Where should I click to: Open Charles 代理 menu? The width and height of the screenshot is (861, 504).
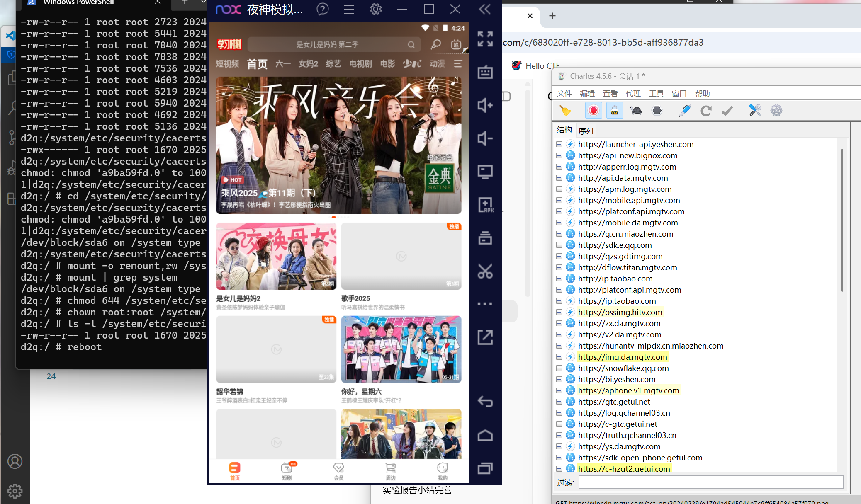pos(633,94)
